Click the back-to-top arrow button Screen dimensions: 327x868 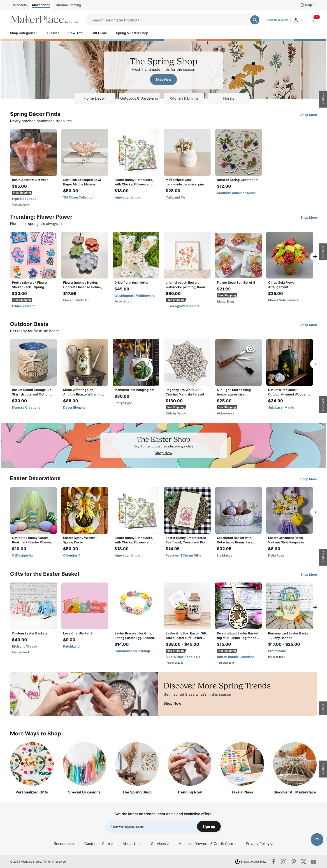pos(317,839)
